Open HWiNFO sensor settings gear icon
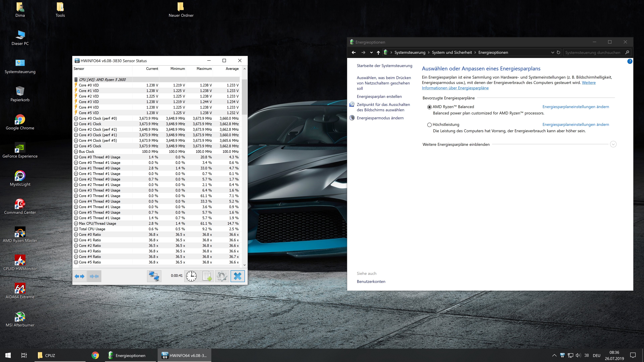Image resolution: width=644 pixels, height=362 pixels. click(222, 276)
